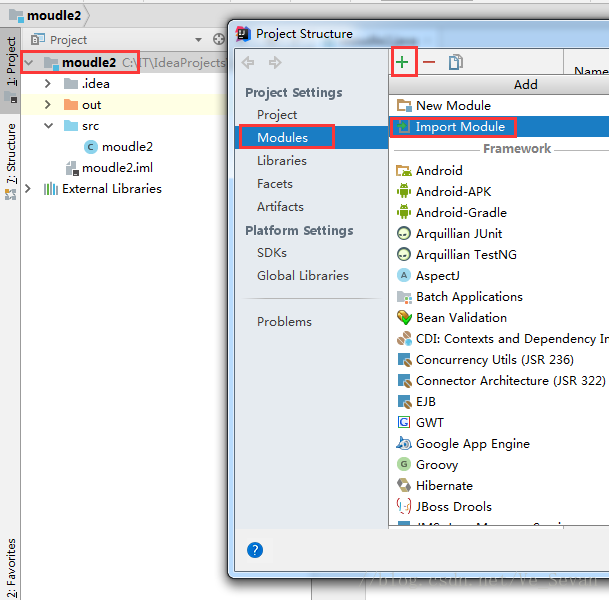The width and height of the screenshot is (609, 600).
Task: Pick AspectJ from the framework list
Action: (499, 275)
